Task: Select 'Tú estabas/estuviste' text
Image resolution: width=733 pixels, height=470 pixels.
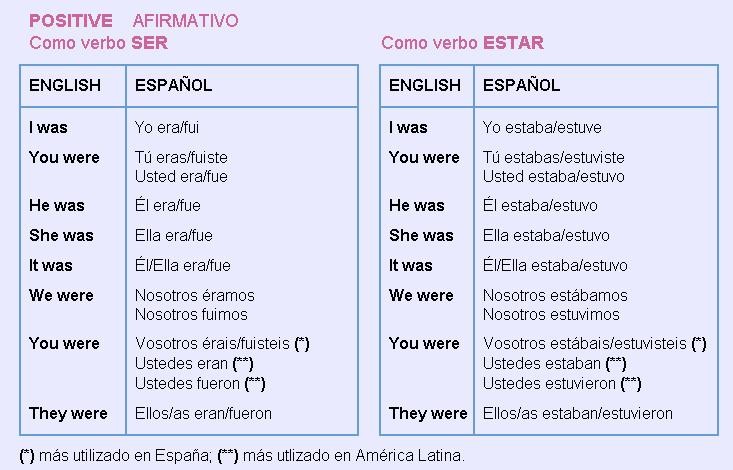Action: (553, 157)
